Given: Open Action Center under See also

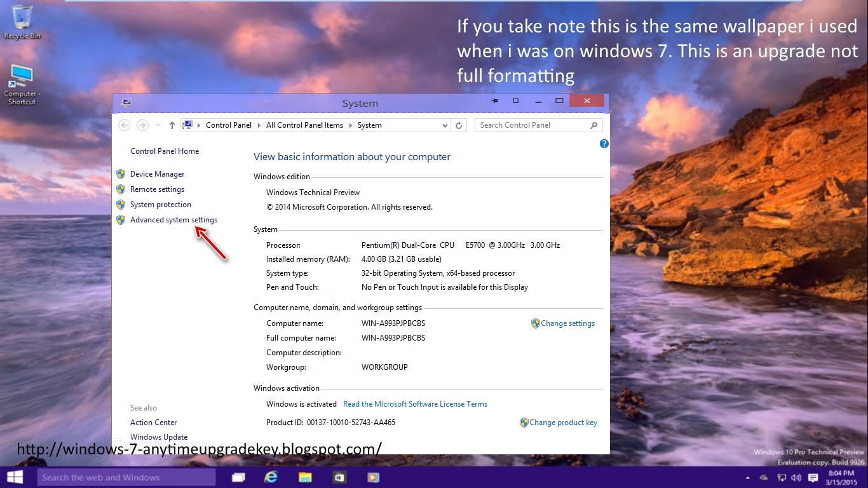Looking at the screenshot, I should point(153,423).
